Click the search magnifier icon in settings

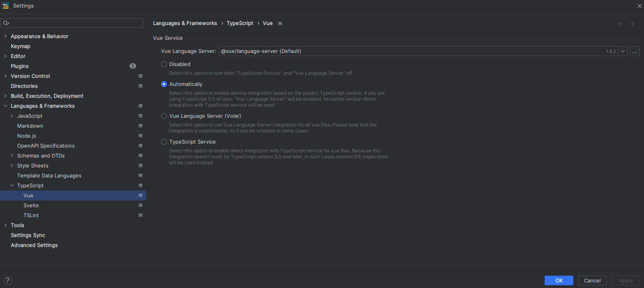6,23
